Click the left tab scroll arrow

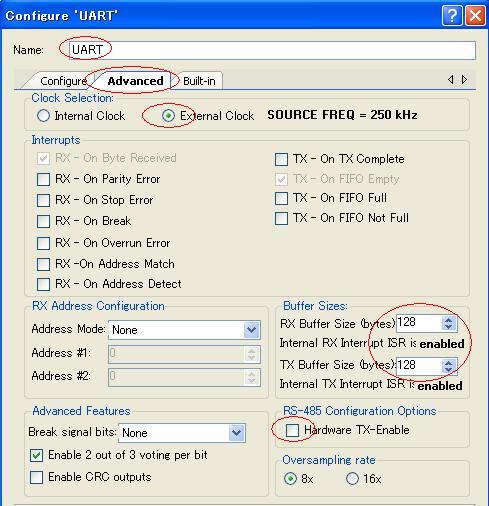point(451,80)
